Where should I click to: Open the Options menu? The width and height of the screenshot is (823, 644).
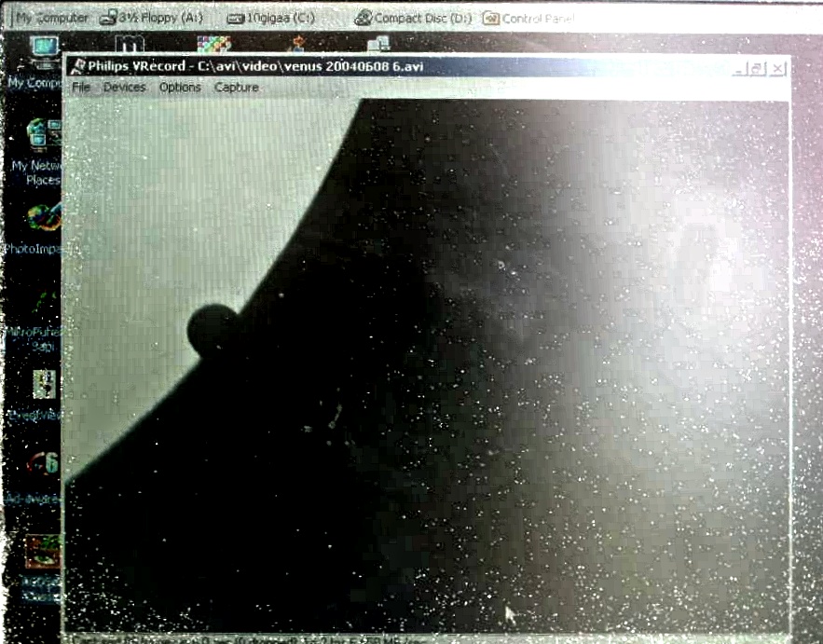pos(180,88)
